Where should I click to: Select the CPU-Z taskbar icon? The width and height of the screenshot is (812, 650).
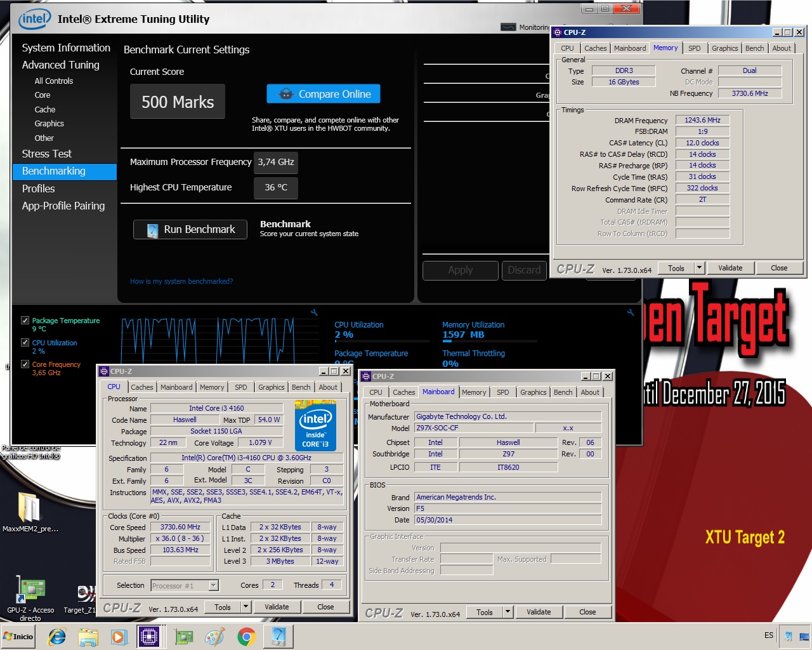(149, 637)
